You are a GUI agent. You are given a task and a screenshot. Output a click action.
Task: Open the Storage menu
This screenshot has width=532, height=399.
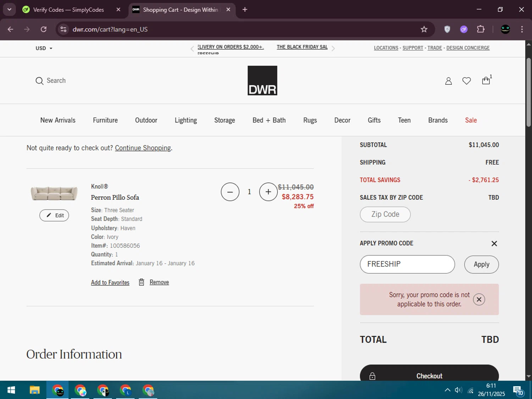[x=225, y=120]
